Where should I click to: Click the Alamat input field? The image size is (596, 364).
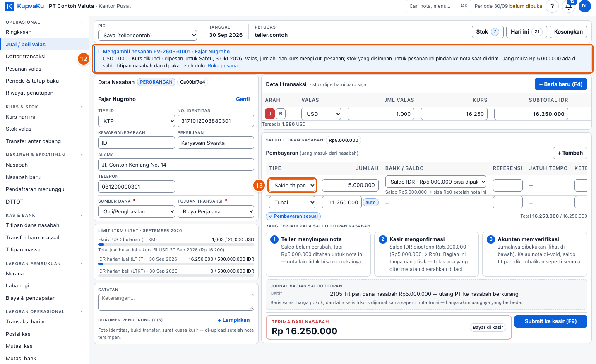[x=176, y=165]
